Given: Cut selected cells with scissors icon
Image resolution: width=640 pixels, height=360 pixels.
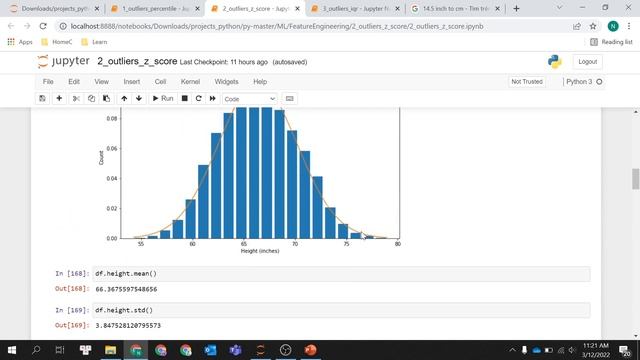Looking at the screenshot, I should (76, 98).
